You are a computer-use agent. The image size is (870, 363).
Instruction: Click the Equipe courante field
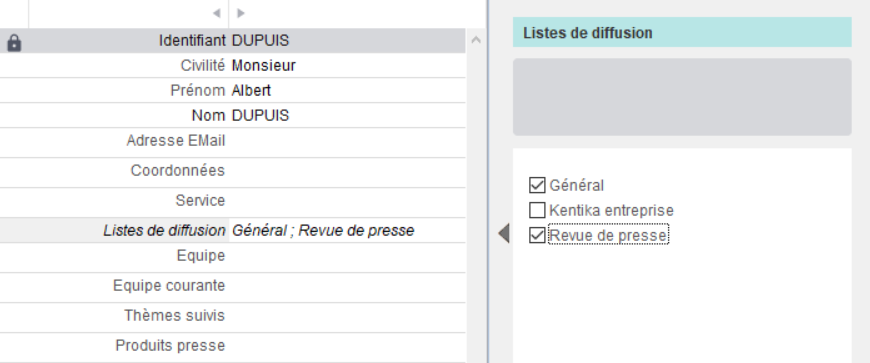[x=347, y=288]
